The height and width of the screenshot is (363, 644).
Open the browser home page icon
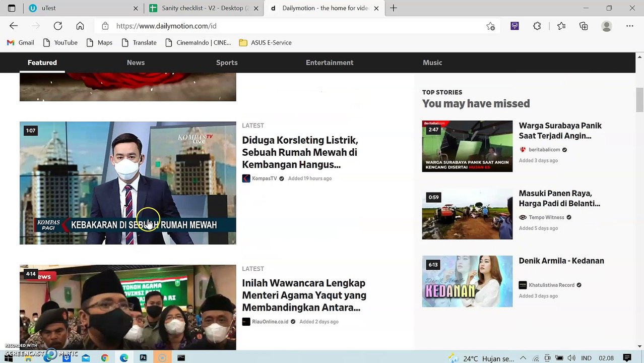point(80,26)
